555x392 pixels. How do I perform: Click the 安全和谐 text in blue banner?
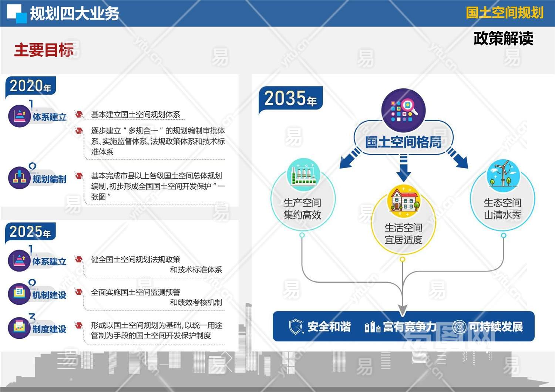(x=329, y=327)
